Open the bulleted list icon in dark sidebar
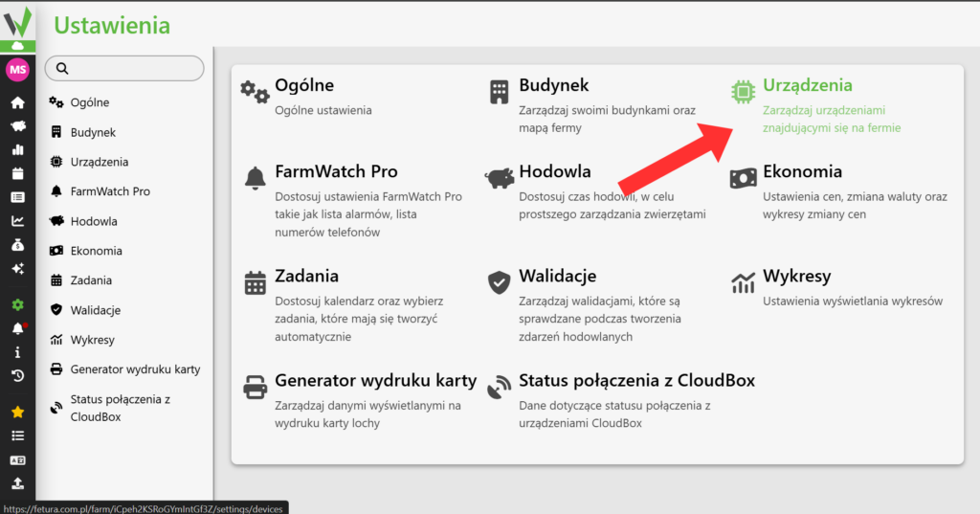 tap(17, 436)
